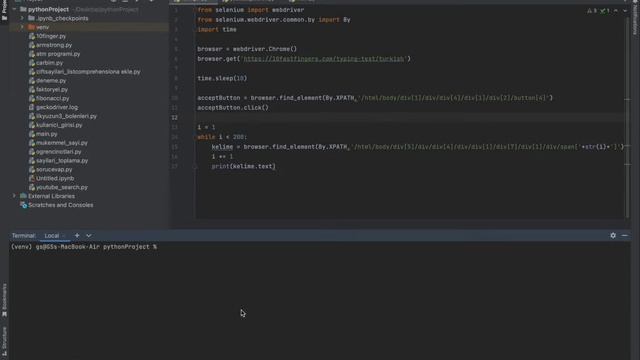Click 'time.sleep(10)' code line
Image resolution: width=640 pixels, height=360 pixels.
click(222, 78)
